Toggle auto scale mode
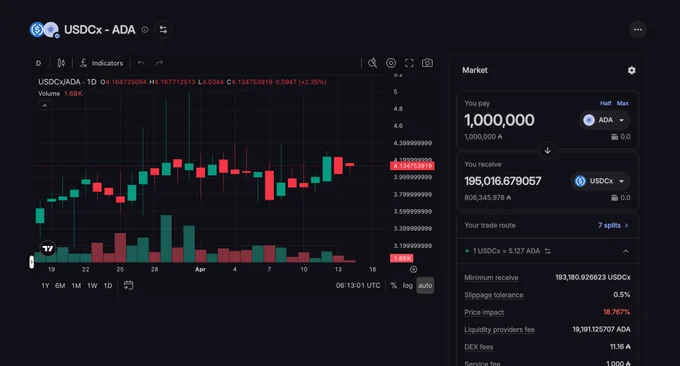This screenshot has height=366, width=680. tap(425, 285)
